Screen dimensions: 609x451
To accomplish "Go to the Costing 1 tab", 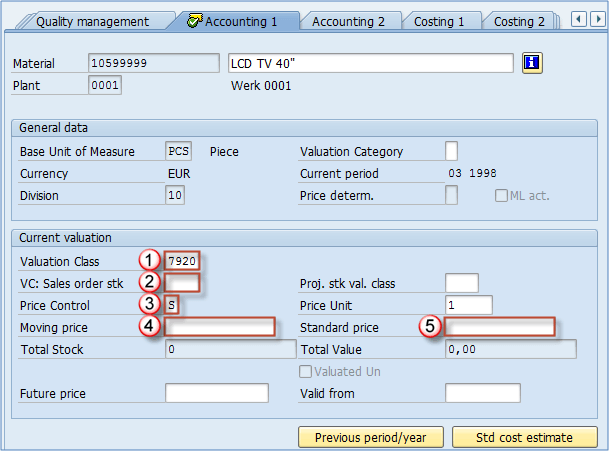I will pyautogui.click(x=439, y=21).
